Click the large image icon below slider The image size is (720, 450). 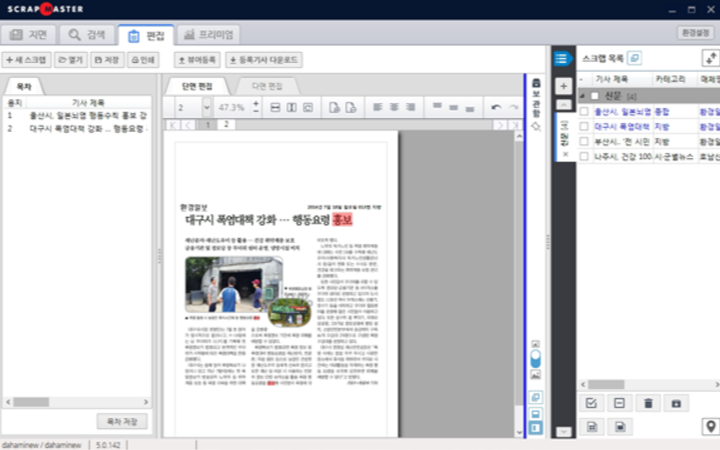click(535, 375)
